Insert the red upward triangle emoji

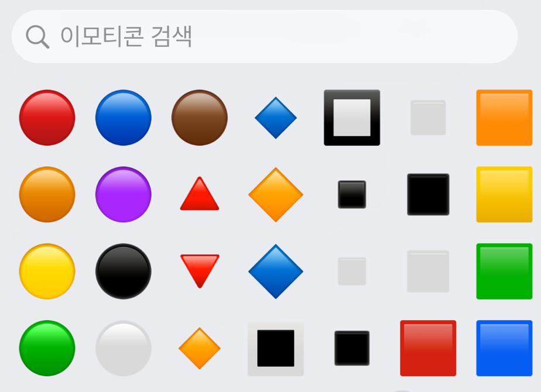point(200,194)
